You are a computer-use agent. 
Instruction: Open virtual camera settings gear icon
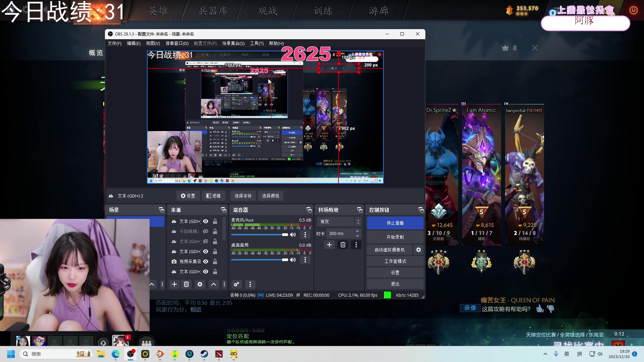point(419,250)
